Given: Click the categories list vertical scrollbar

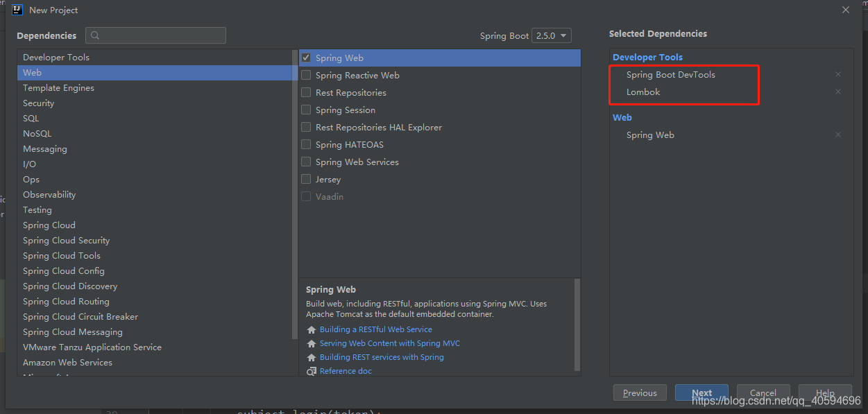Looking at the screenshot, I should pos(295,194).
